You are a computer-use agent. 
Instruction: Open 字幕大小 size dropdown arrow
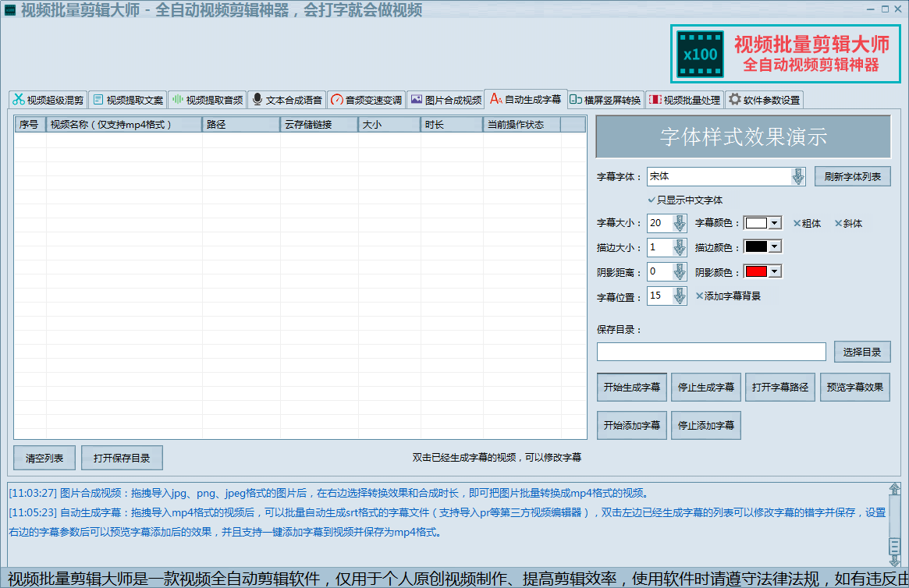680,223
